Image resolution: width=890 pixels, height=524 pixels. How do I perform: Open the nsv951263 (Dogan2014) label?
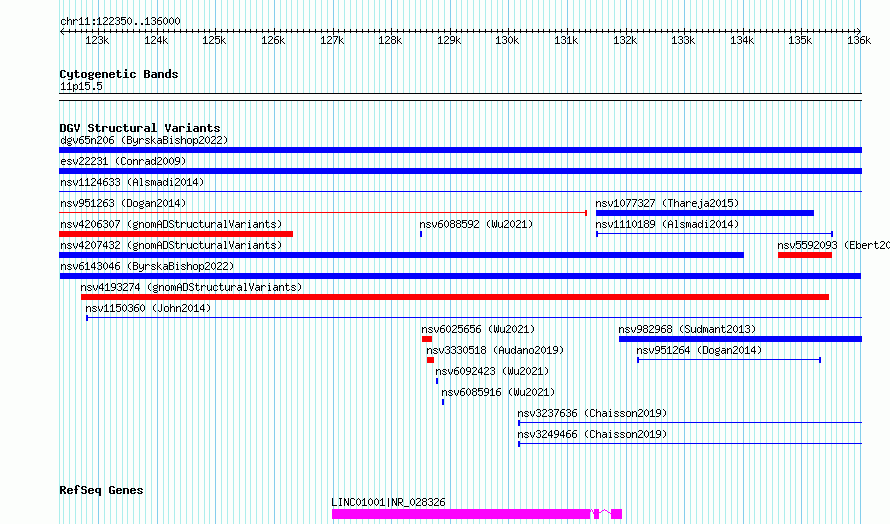(x=123, y=203)
